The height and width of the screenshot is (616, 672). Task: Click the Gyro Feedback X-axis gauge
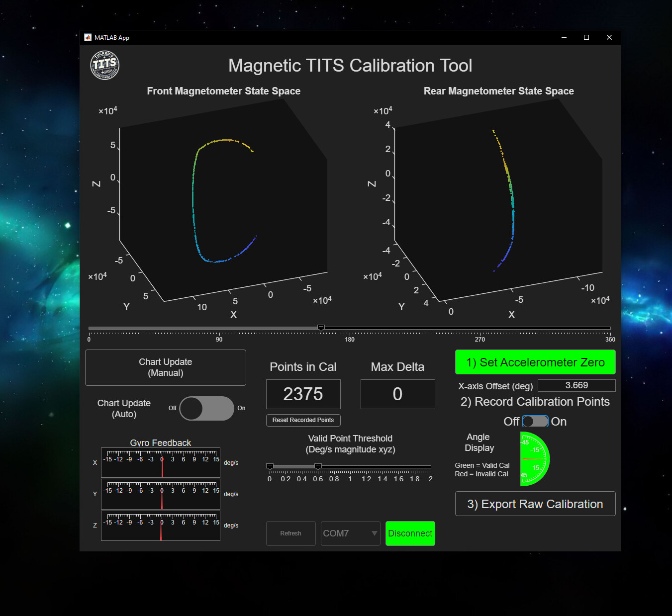(x=161, y=462)
